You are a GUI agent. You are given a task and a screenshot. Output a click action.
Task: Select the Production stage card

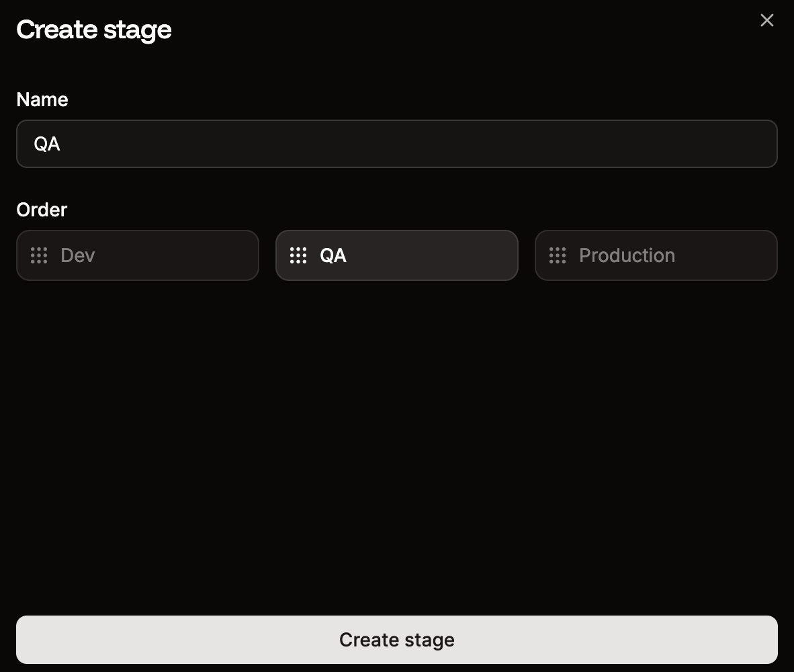point(656,255)
